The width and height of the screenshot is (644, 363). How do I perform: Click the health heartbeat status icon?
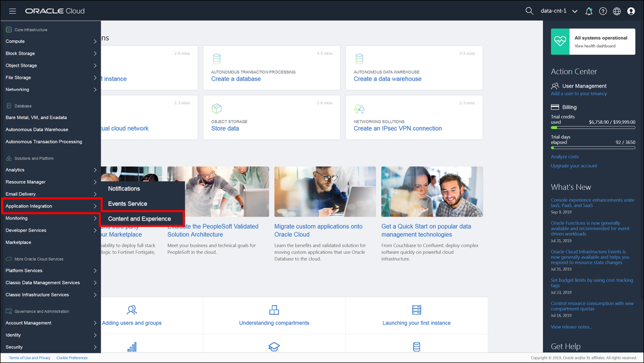(x=560, y=41)
